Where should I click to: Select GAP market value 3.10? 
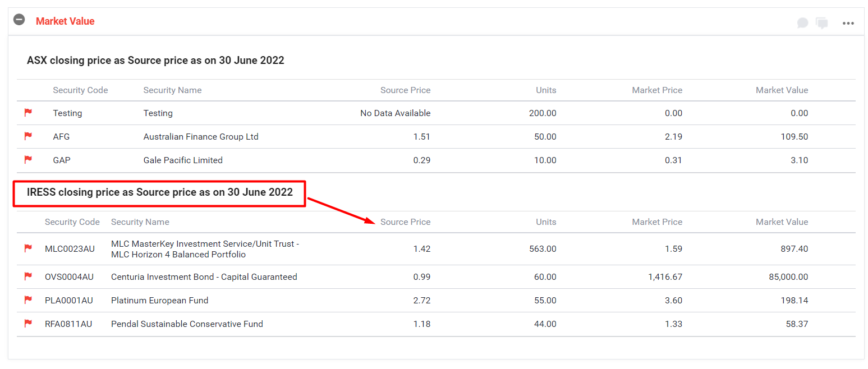[800, 160]
